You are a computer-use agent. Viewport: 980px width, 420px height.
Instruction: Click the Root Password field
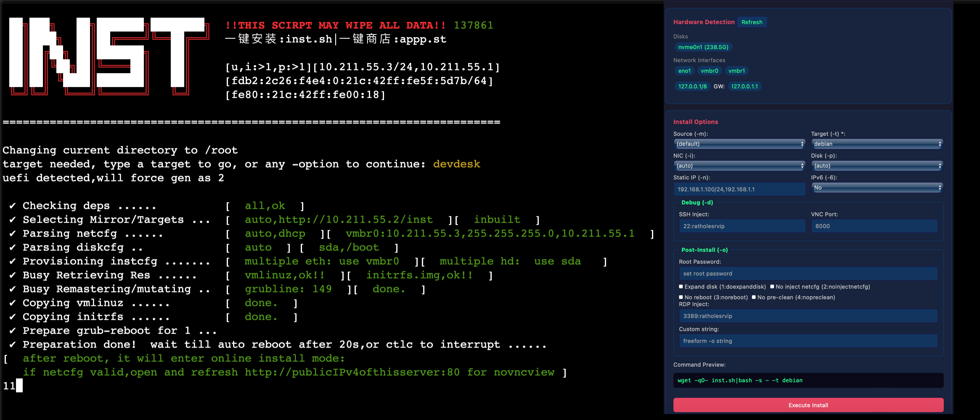(808, 274)
